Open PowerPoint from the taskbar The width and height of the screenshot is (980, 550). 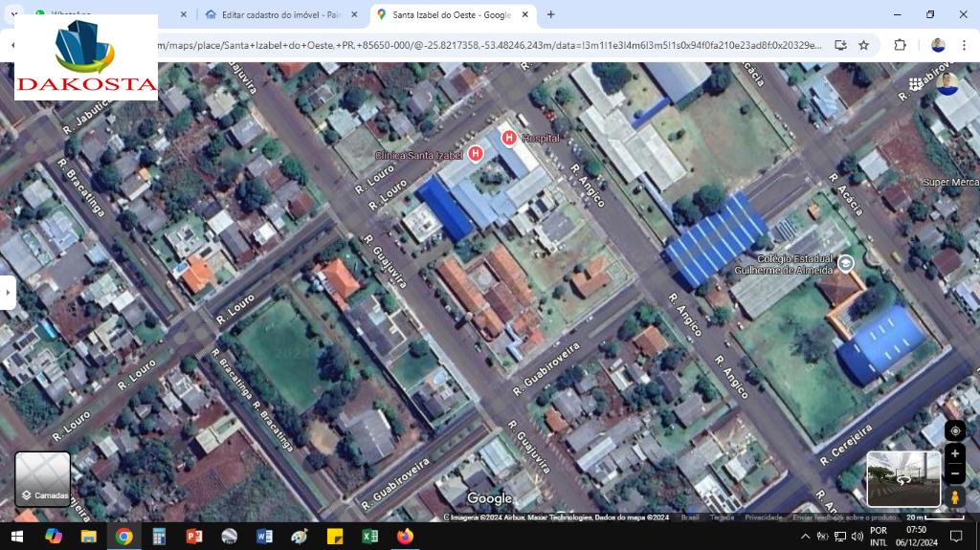[x=193, y=537]
